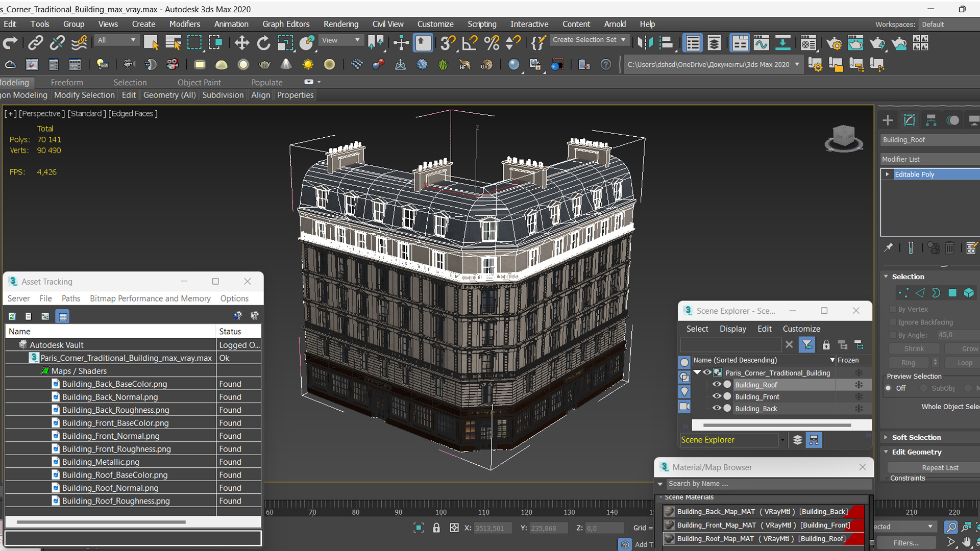
Task: Hide the Building_Back object
Action: [x=717, y=408]
